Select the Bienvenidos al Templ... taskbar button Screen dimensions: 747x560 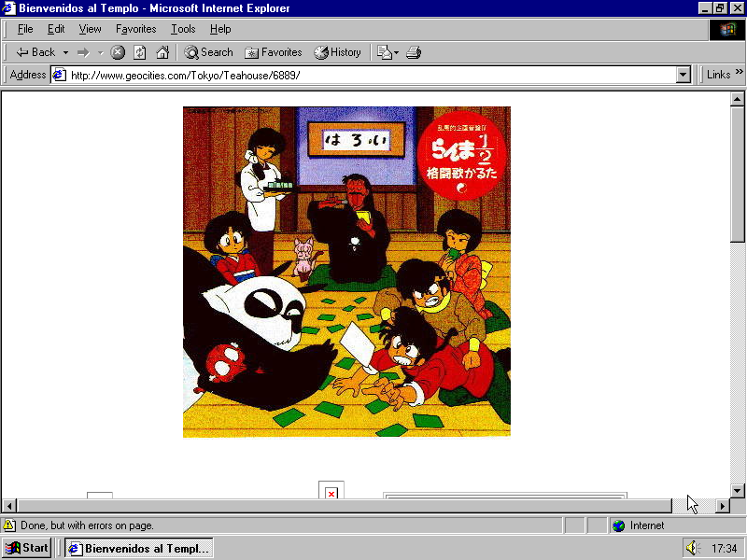[x=138, y=548]
